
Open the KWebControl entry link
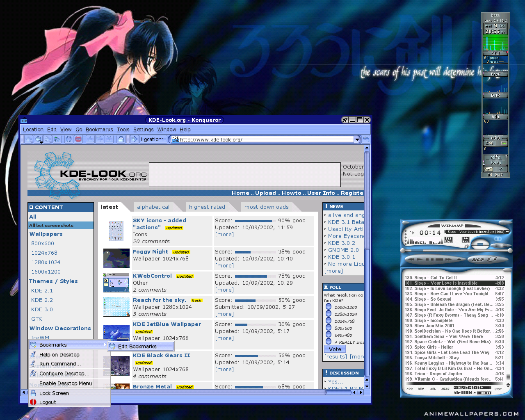(152, 276)
